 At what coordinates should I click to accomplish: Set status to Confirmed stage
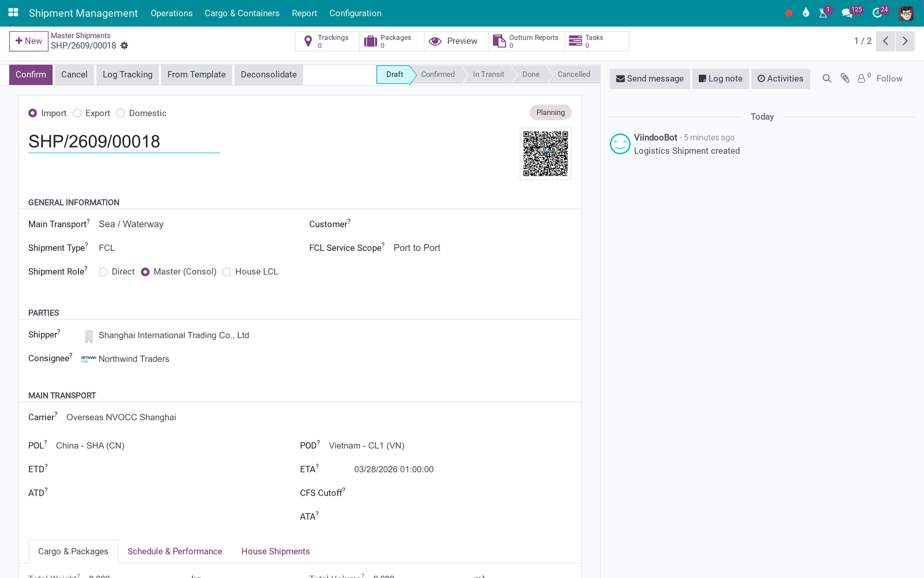tap(437, 75)
